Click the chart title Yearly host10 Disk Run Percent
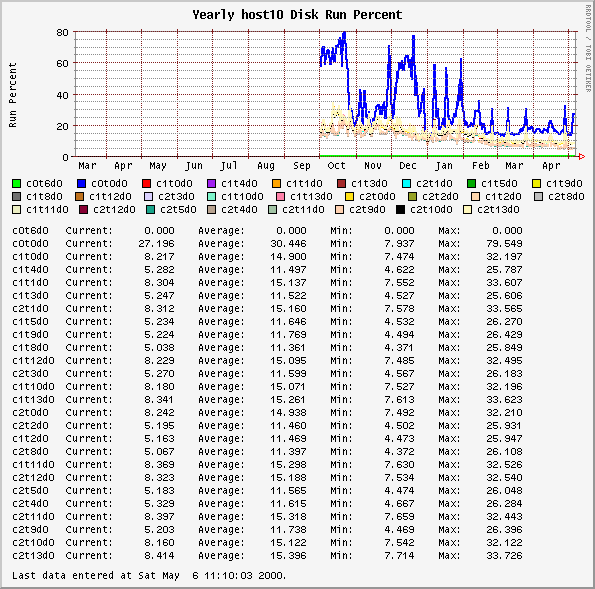 pos(297,15)
